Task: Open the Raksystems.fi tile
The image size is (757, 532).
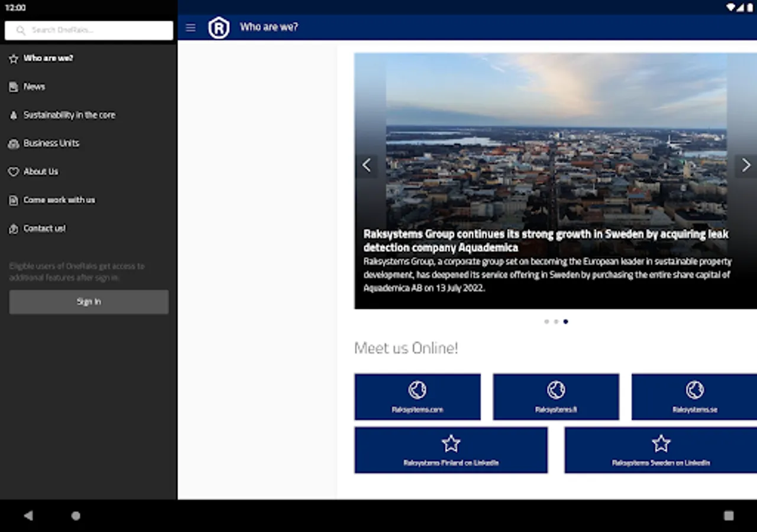Action: 556,397
